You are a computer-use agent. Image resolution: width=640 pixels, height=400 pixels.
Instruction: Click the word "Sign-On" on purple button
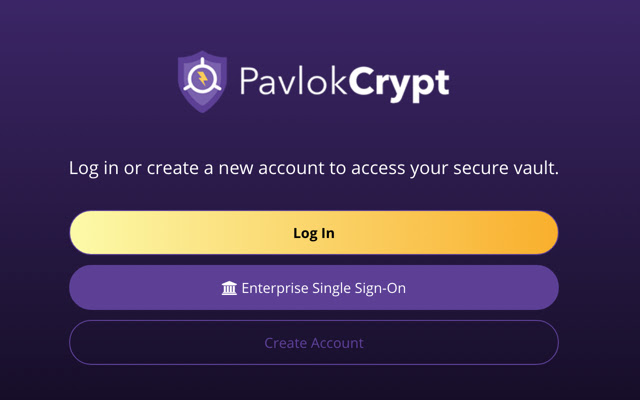pos(380,288)
